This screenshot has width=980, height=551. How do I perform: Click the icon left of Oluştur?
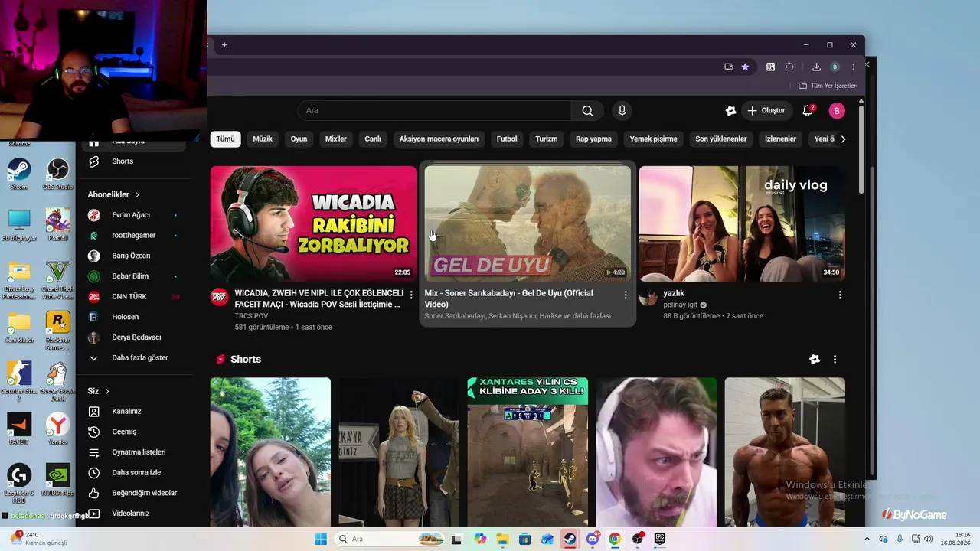coord(730,111)
